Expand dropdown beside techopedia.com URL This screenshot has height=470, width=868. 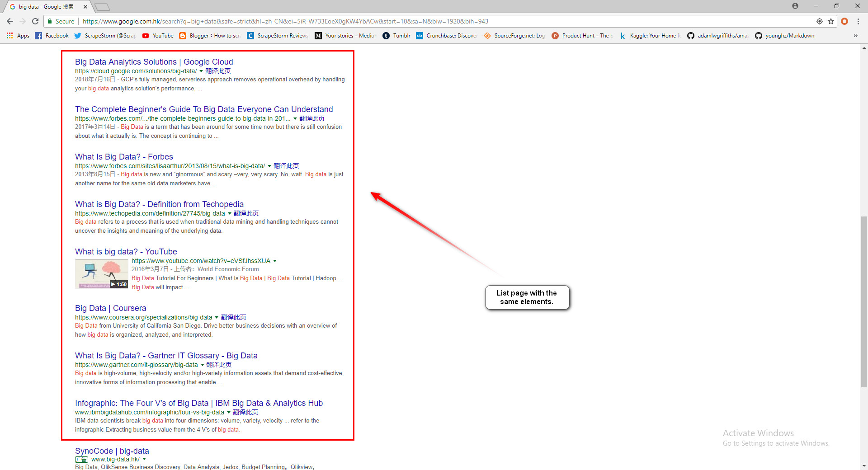pyautogui.click(x=229, y=213)
